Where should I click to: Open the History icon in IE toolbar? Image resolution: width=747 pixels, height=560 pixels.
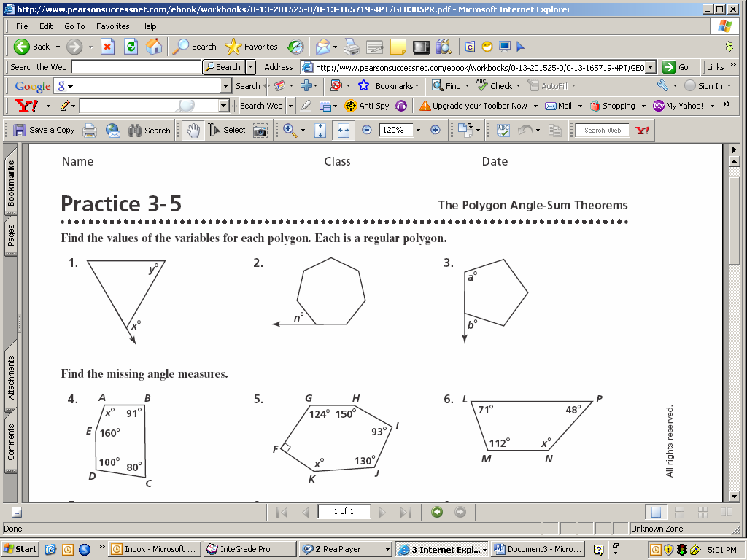tap(295, 47)
